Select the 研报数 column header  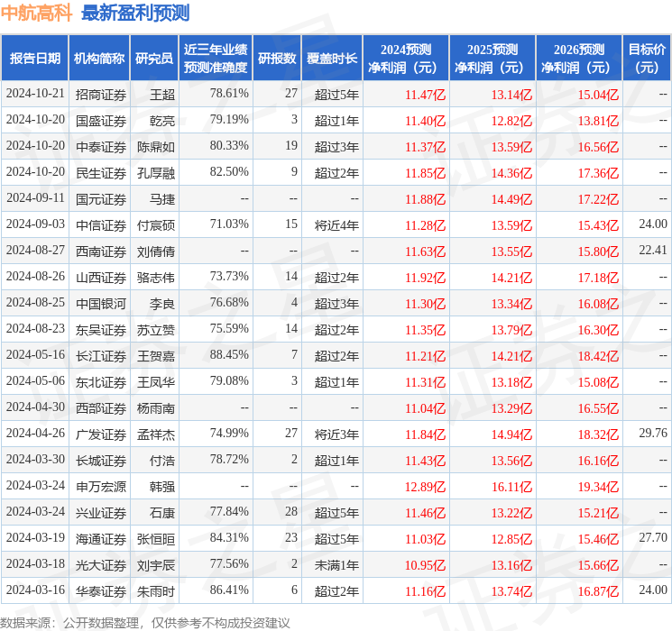277,59
